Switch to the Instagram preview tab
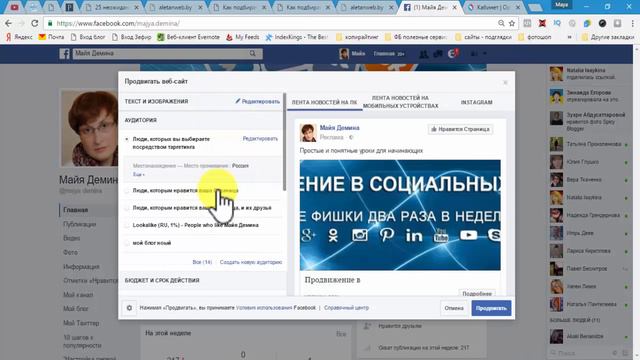 click(x=476, y=102)
